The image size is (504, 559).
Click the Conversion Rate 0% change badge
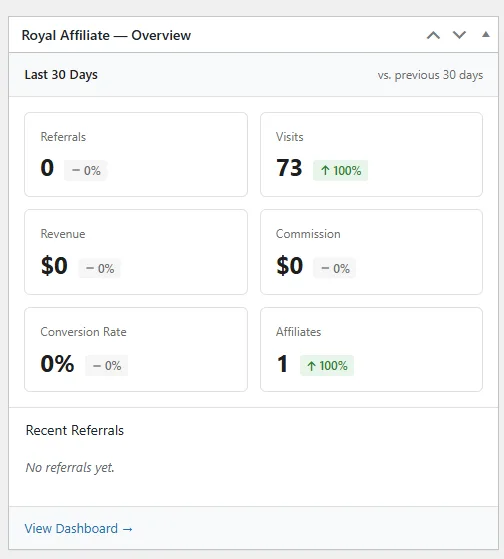107,365
